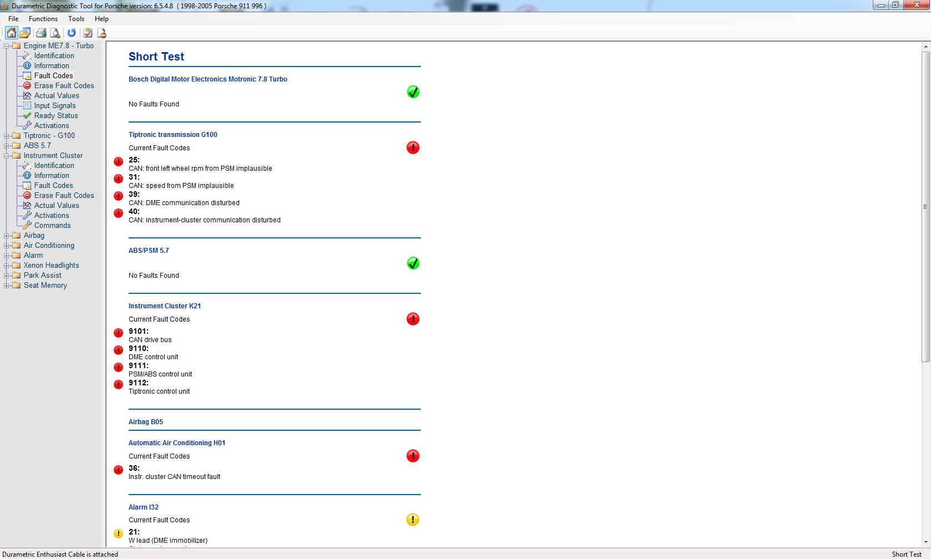Expand the Airbag tree node

coord(7,236)
